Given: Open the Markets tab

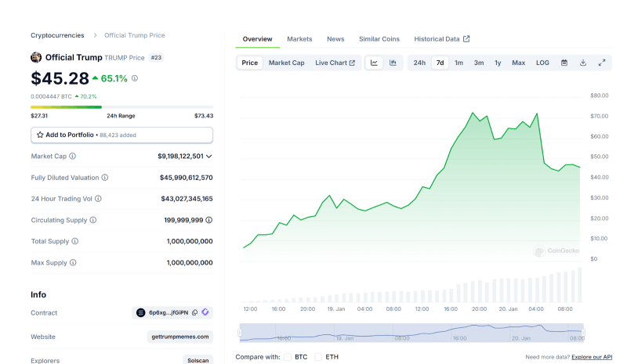Looking at the screenshot, I should coord(299,39).
